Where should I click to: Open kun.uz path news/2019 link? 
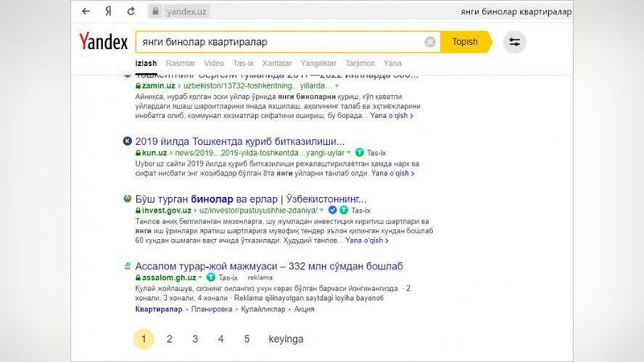[x=259, y=153]
